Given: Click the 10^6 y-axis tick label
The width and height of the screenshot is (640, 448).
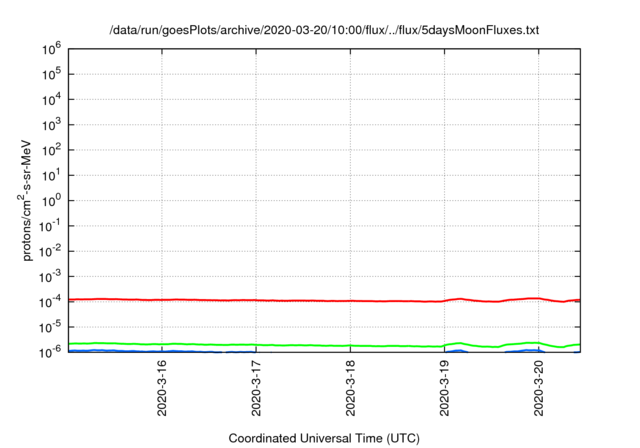Looking at the screenshot, I should [51, 49].
